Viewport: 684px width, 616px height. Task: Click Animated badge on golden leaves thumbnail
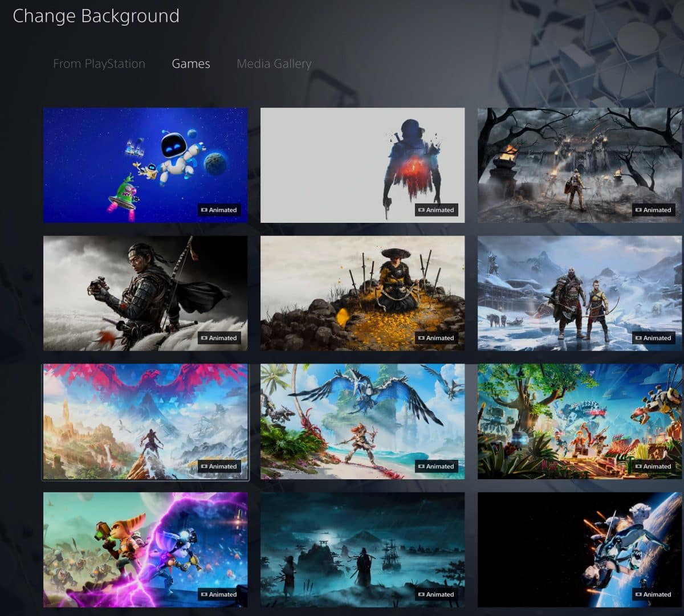click(436, 338)
